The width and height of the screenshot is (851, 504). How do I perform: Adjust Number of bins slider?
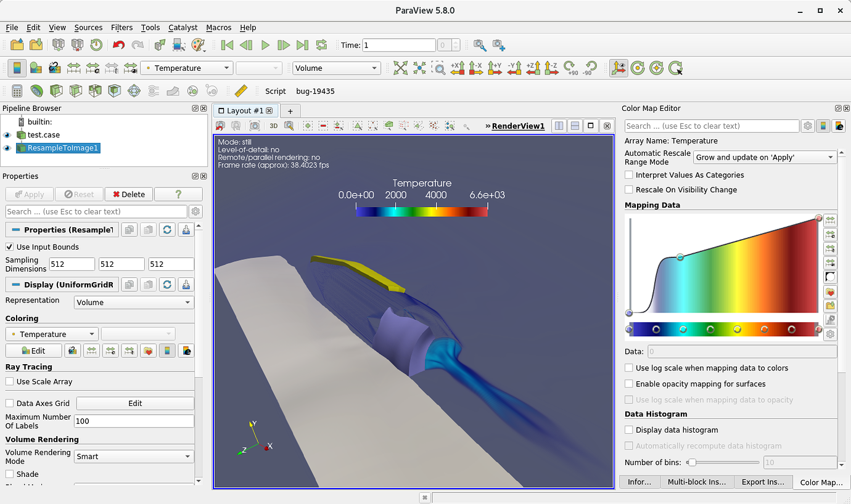coord(692,462)
